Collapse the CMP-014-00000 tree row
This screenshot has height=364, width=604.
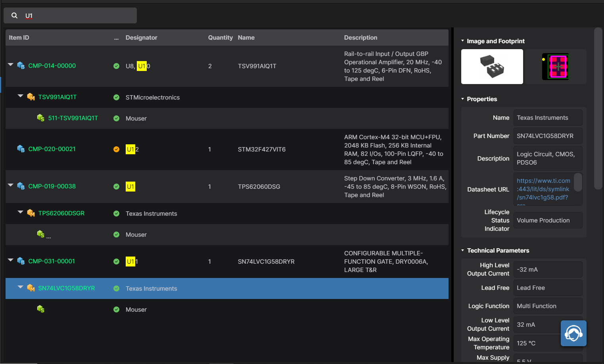[x=11, y=65]
